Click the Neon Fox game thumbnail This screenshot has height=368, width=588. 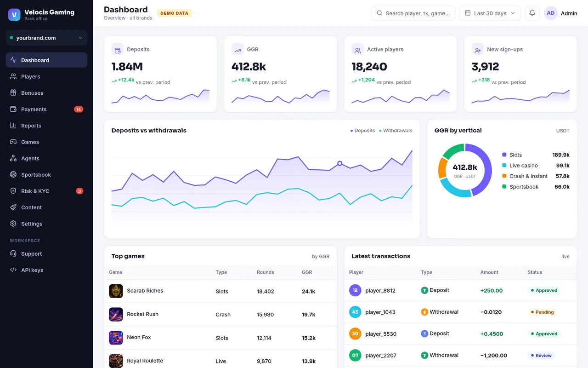116,338
